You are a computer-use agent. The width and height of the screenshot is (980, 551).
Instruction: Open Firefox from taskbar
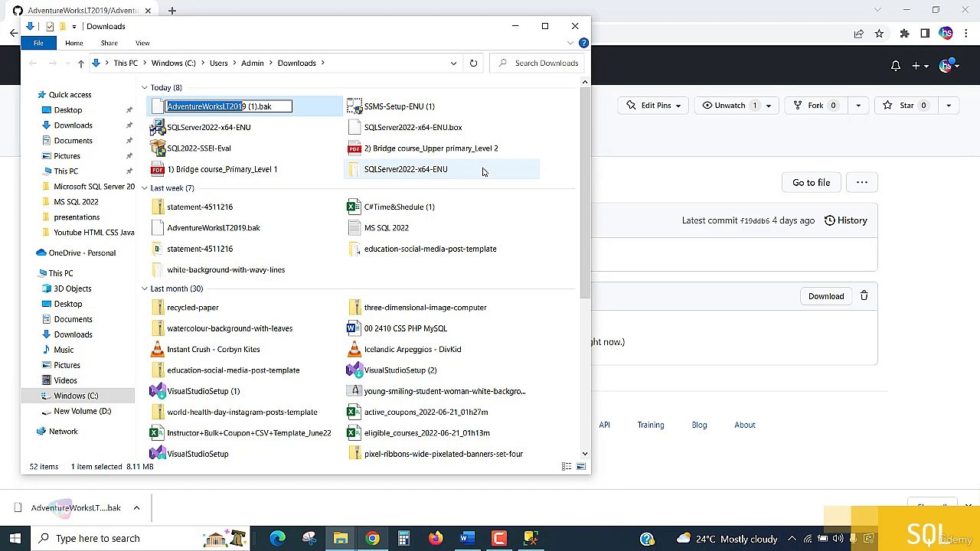click(x=435, y=538)
